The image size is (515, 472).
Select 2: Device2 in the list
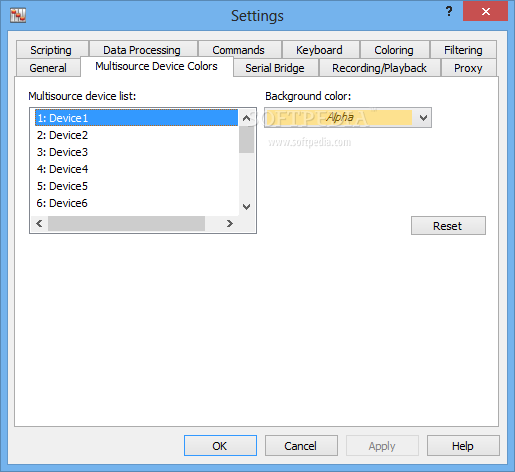pyautogui.click(x=136, y=135)
